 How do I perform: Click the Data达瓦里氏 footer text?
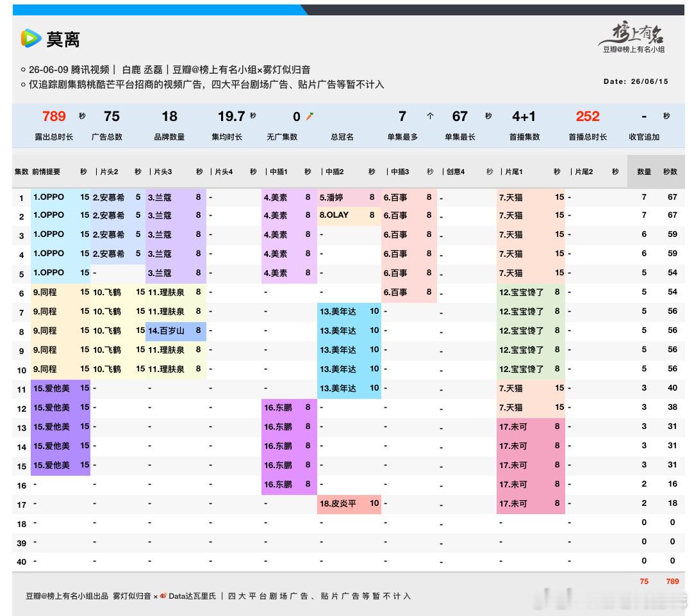pyautogui.click(x=192, y=596)
